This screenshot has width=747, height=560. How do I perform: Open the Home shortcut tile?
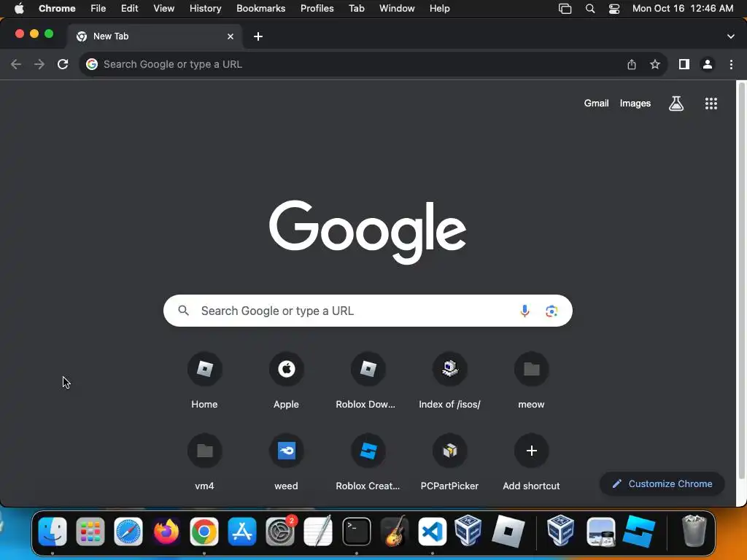(204, 381)
